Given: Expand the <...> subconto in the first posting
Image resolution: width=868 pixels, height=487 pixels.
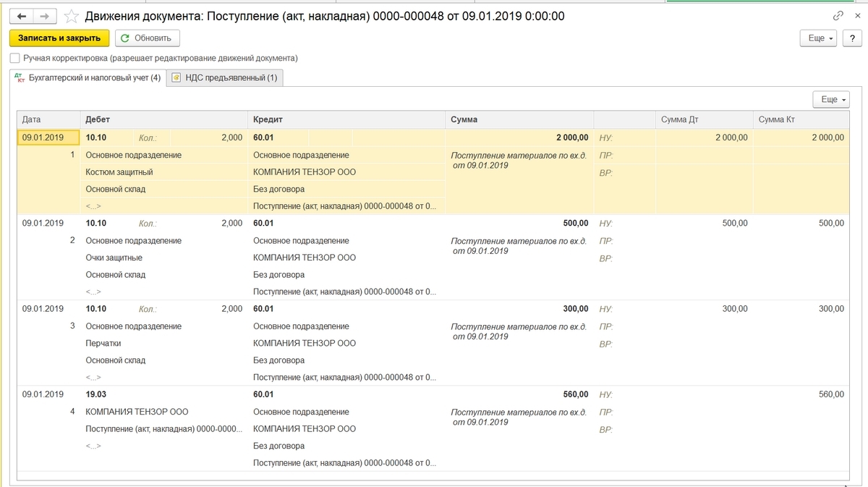Looking at the screenshot, I should pos(93,206).
